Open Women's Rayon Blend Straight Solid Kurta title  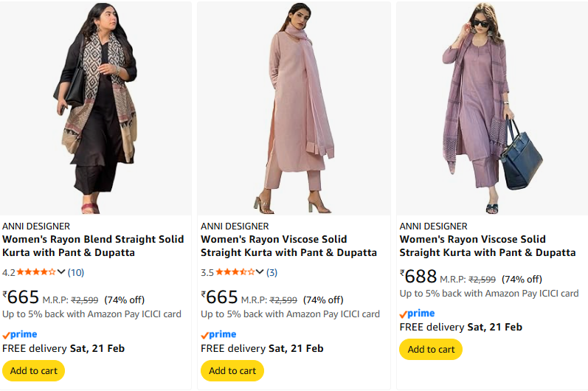point(79,246)
